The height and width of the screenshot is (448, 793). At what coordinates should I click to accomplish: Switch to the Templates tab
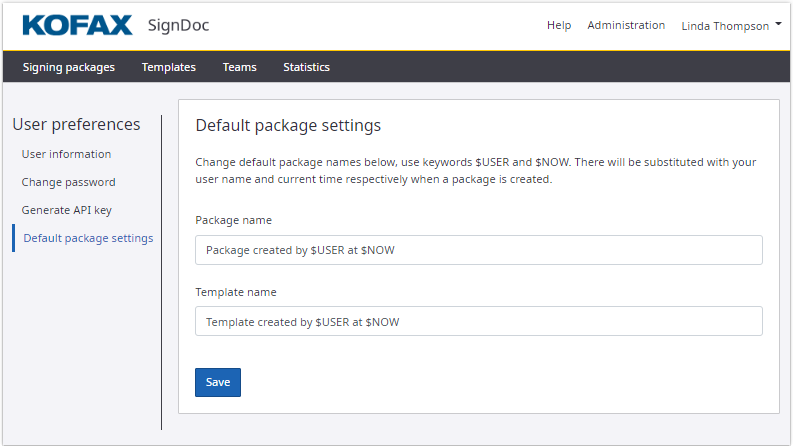[x=168, y=67]
